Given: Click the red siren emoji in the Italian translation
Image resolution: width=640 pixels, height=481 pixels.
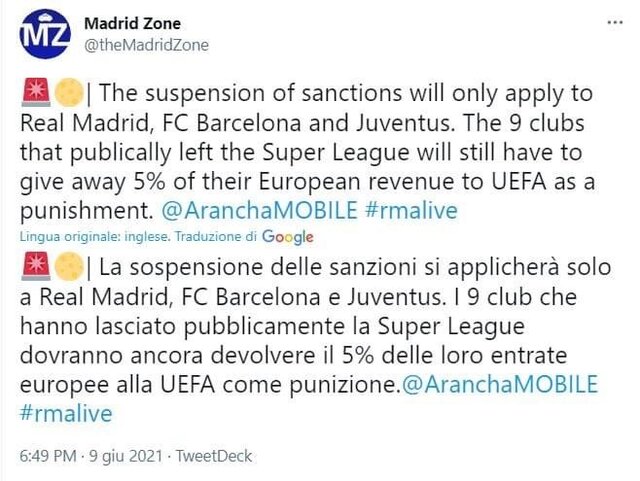Looking at the screenshot, I should point(31,271).
